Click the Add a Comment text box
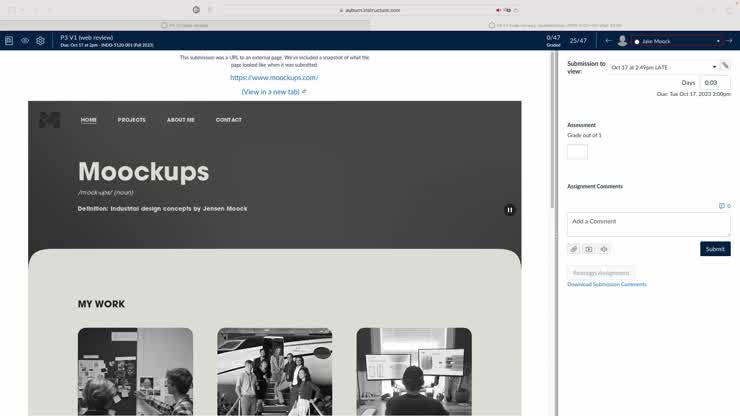The image size is (740, 416). tap(648, 224)
